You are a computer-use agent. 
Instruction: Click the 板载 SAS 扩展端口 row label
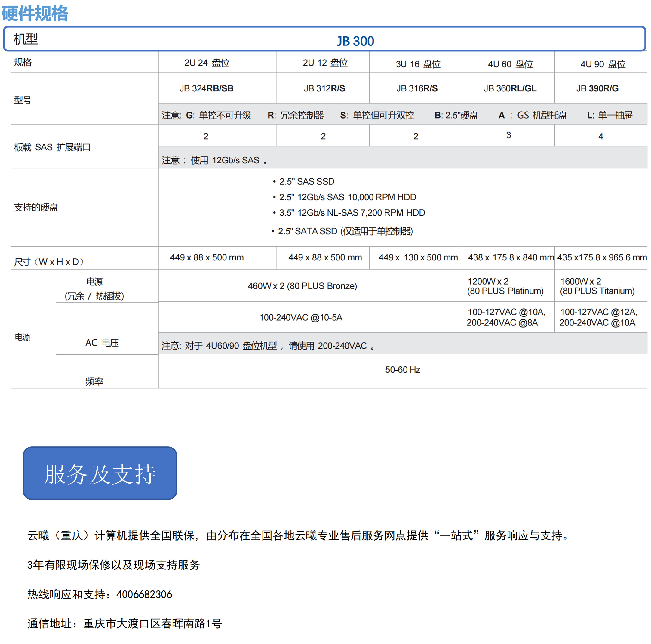tap(52, 147)
